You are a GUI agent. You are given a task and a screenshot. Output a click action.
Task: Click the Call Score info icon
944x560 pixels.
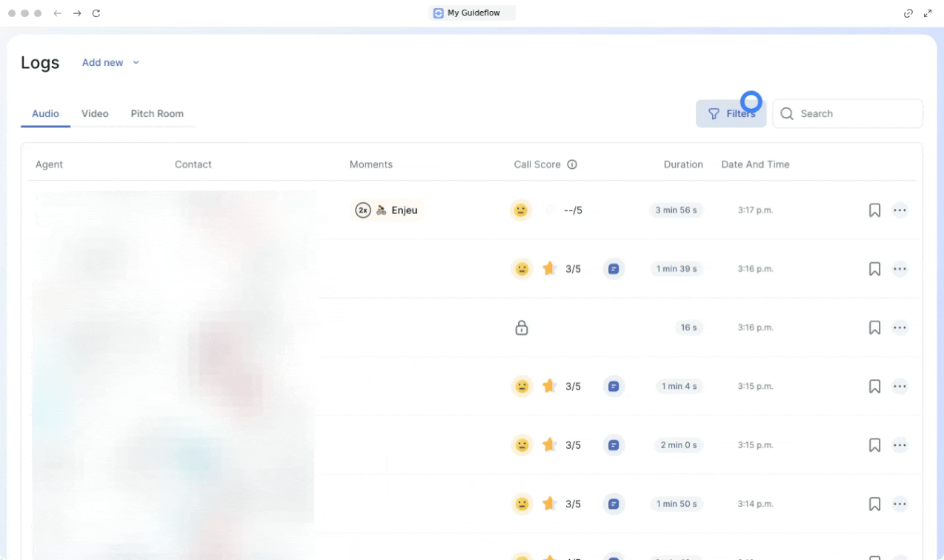click(572, 164)
